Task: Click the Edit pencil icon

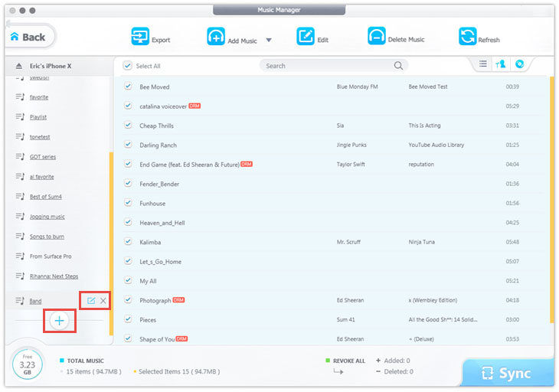Action: tap(306, 36)
